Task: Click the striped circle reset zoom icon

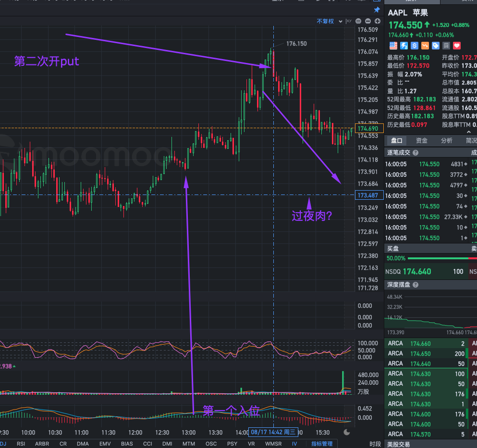Action: coord(358,21)
